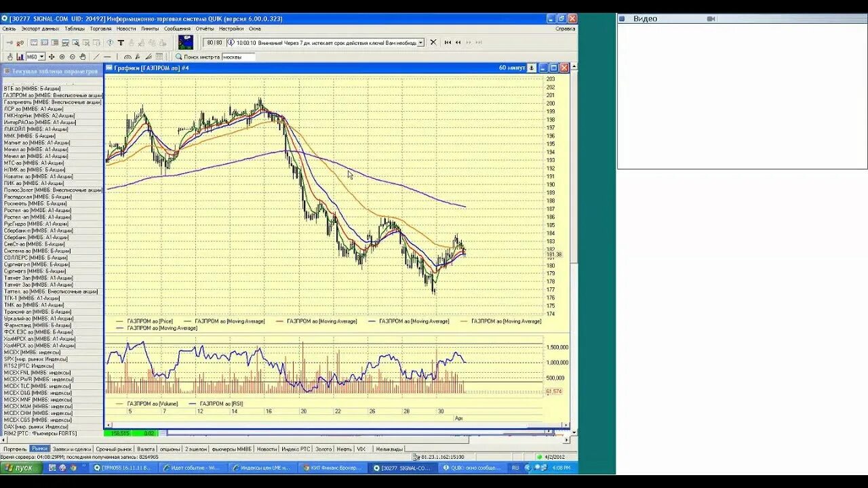The width and height of the screenshot is (868, 488).
Task: Click the ГАЗПРОМ ао [RSI] legend label
Action: tap(221, 403)
